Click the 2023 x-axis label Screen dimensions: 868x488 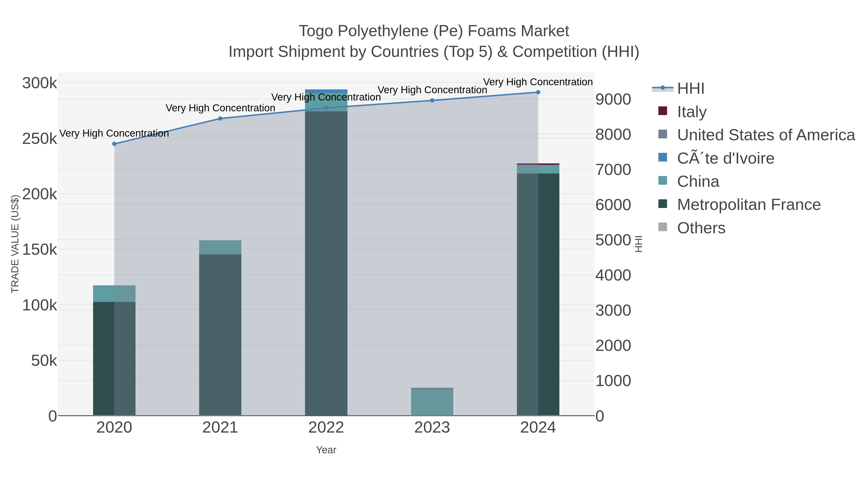[432, 428]
